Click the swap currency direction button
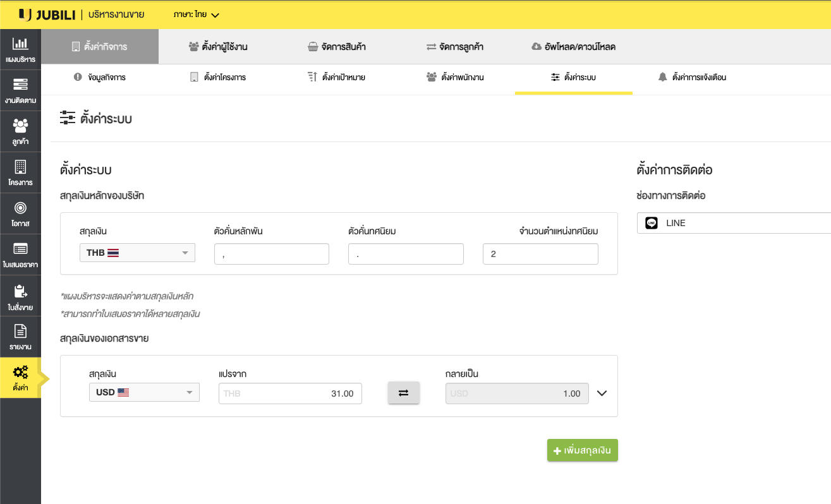This screenshot has width=831, height=504. (403, 393)
